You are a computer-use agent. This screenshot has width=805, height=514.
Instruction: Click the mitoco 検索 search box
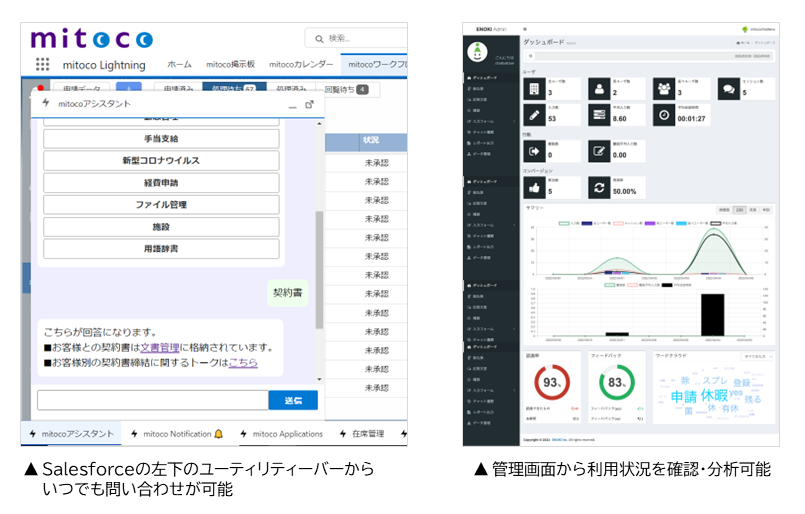[x=357, y=39]
